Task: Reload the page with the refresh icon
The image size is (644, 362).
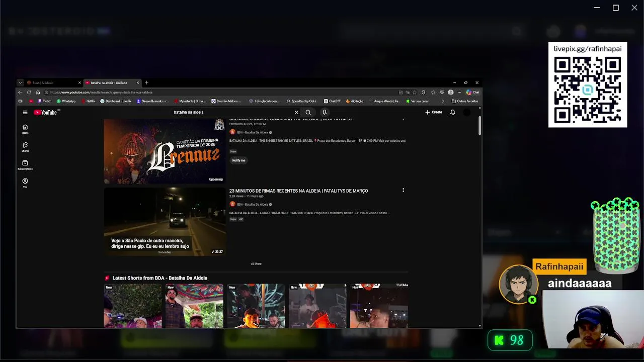Action: [x=29, y=92]
